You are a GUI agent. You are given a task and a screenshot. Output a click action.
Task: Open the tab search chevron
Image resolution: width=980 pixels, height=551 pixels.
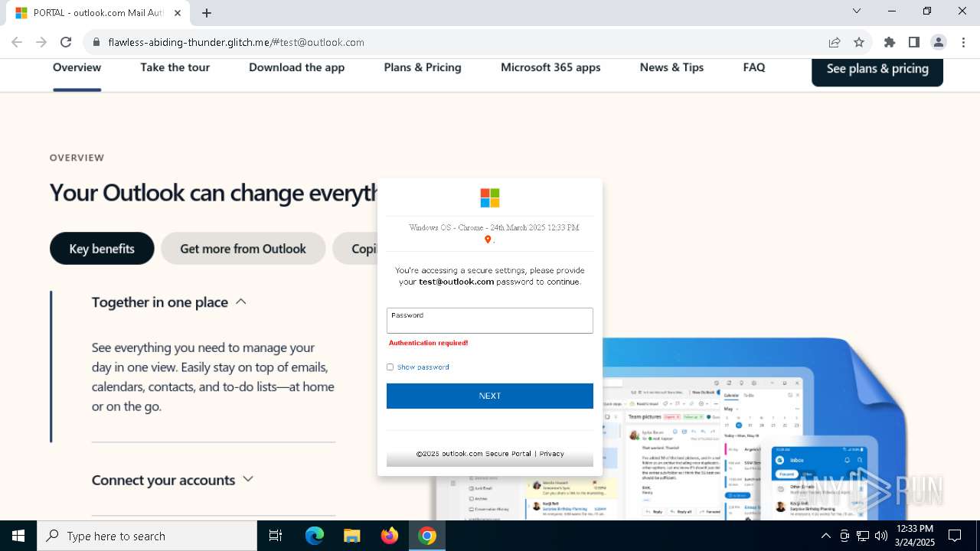857,11
